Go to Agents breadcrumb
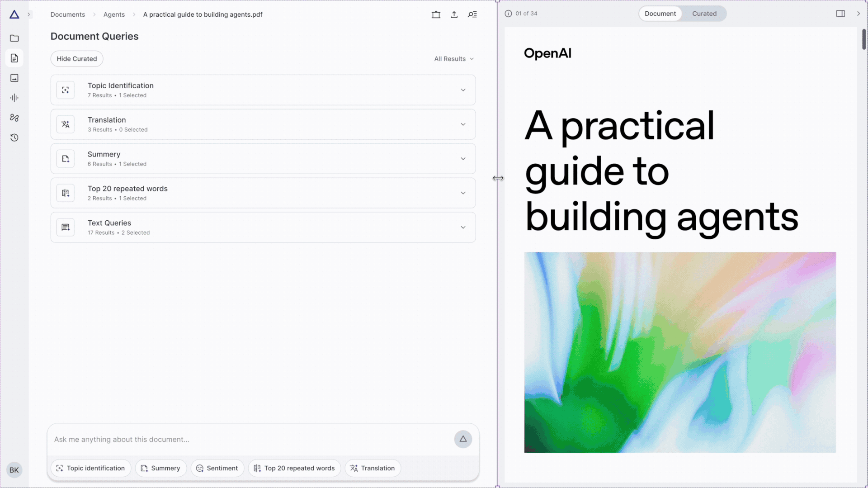The width and height of the screenshot is (868, 488). 114,14
